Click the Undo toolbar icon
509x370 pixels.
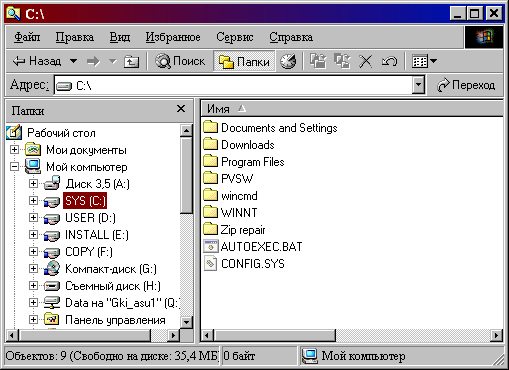pos(389,61)
